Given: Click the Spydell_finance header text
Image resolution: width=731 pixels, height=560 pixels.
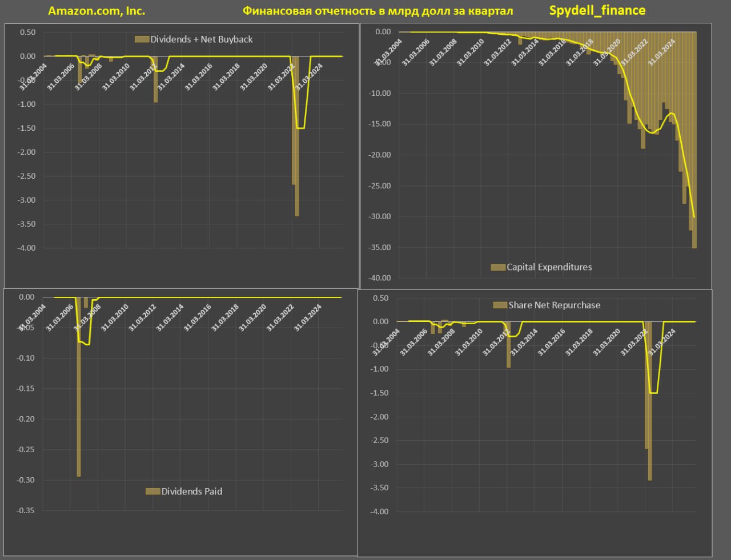Looking at the screenshot, I should (597, 10).
